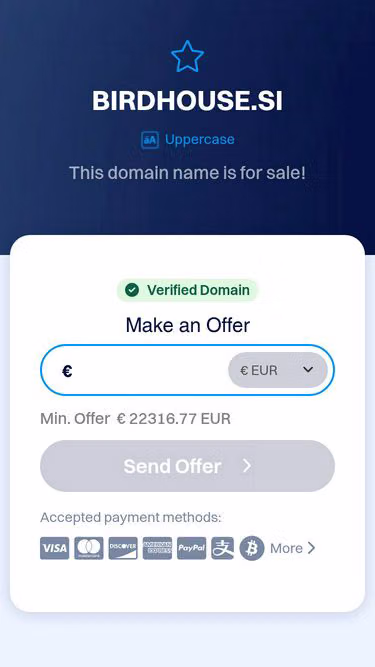Screen dimensions: 375x667
Task: Click the BIRDHOUSE.SI domain title
Action: 188,101
